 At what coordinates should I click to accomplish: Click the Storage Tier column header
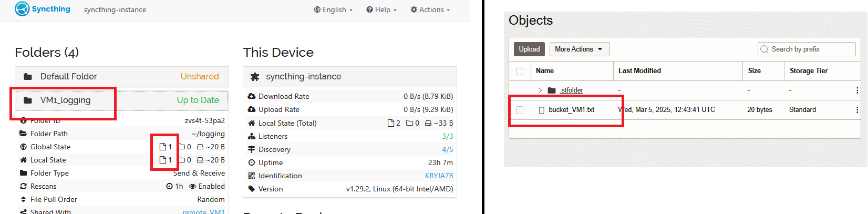(809, 70)
